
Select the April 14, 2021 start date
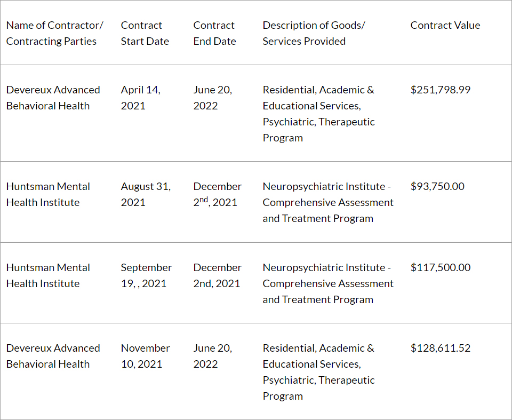[x=140, y=98]
